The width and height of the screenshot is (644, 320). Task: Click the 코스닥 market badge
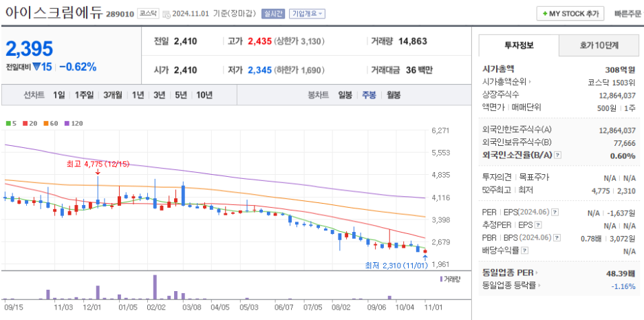[148, 14]
